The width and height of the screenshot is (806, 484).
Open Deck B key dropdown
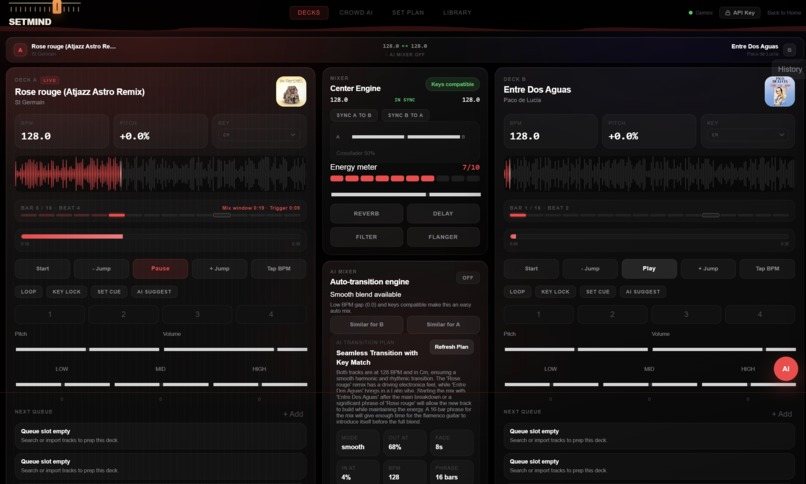tap(747, 135)
